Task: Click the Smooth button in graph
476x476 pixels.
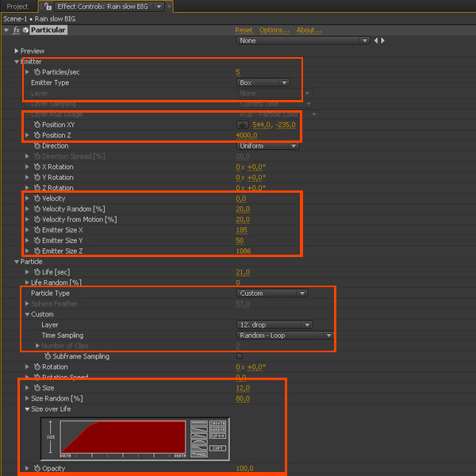Action: tap(217, 424)
